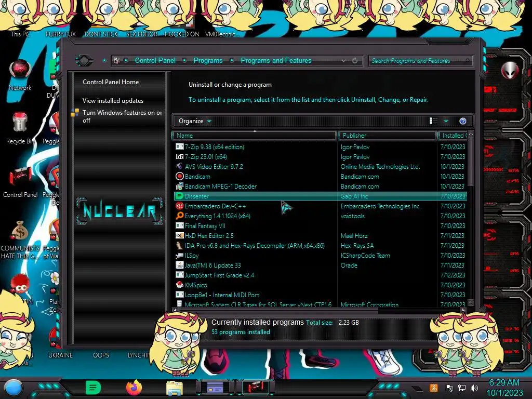Select the Gab AI Inc publisher cell
Viewport: 532px width, 399px height.
[x=354, y=196]
